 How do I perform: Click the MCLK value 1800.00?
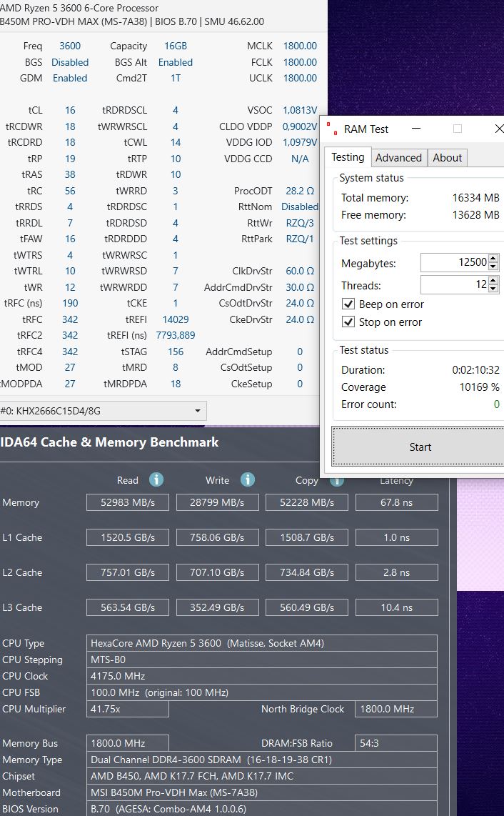coord(300,46)
